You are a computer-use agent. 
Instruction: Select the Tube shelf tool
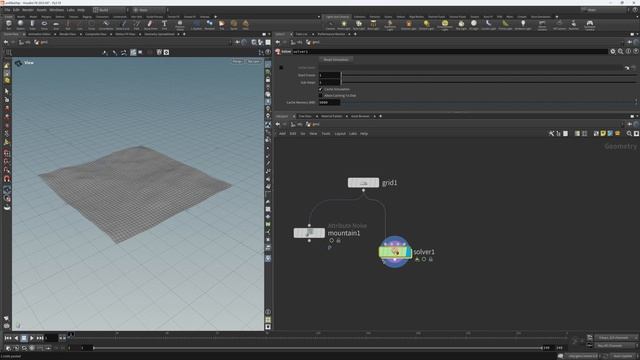[x=32, y=25]
